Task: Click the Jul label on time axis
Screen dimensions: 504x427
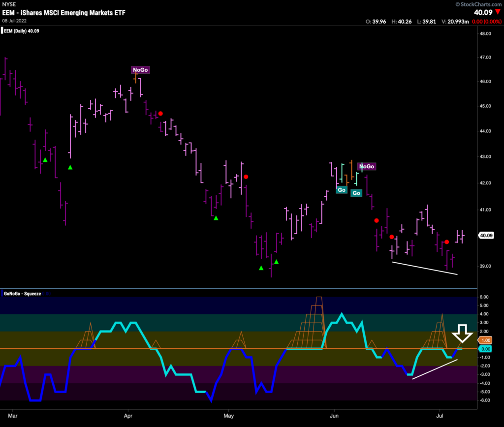Action: click(x=440, y=416)
